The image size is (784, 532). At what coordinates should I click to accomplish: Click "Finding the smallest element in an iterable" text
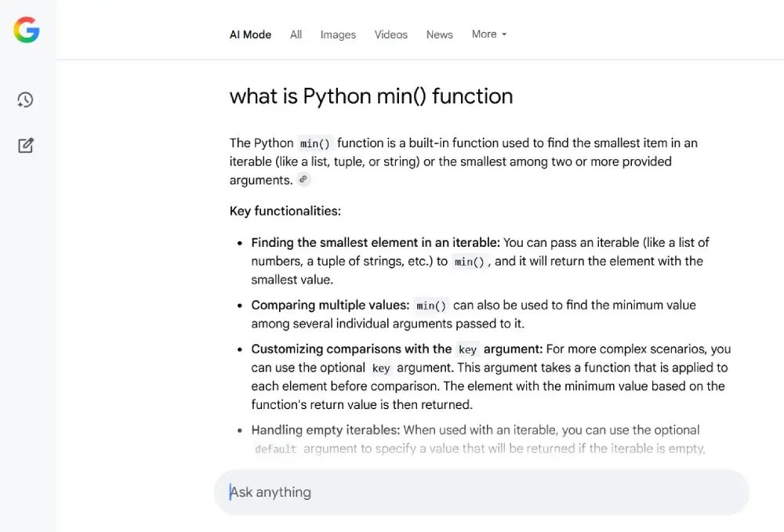pyautogui.click(x=375, y=243)
